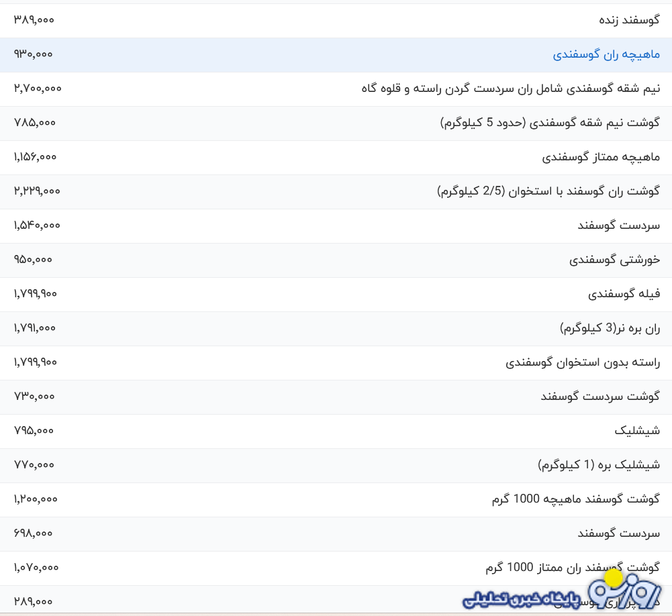Screen dimensions: 672x616
Task: Open the highlighted ماهیچه ران گوسفندی link
Action: pos(606,55)
